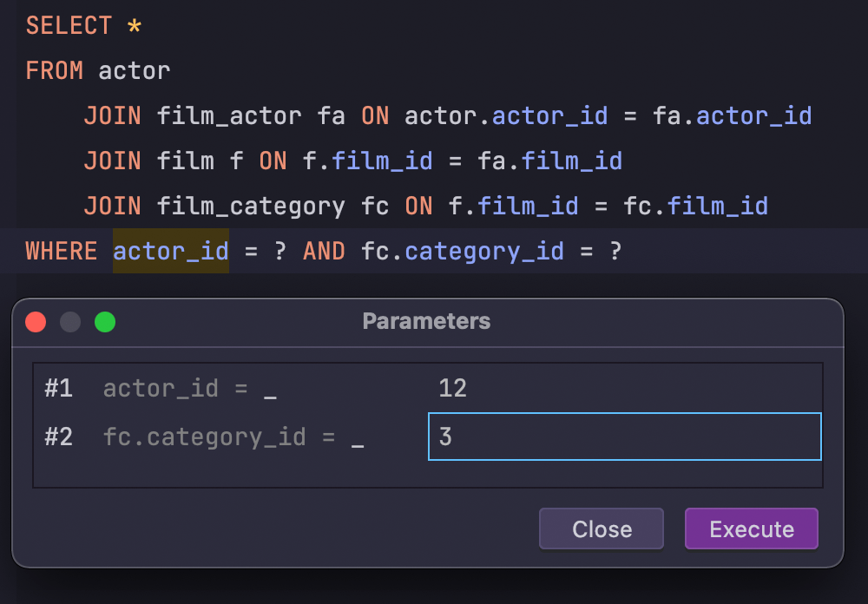The height and width of the screenshot is (604, 868).
Task: Click the Parameters dialog title bar
Action: pyautogui.click(x=426, y=322)
